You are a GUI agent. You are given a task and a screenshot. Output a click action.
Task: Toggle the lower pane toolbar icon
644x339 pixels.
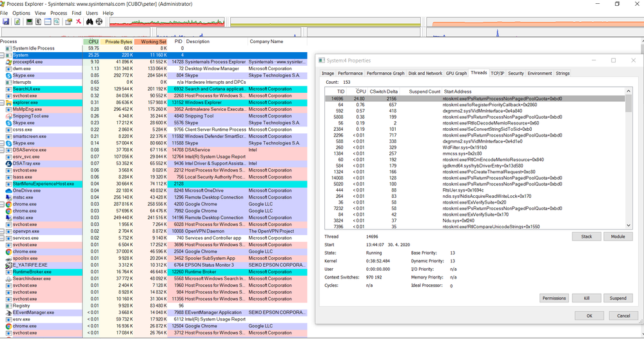47,21
